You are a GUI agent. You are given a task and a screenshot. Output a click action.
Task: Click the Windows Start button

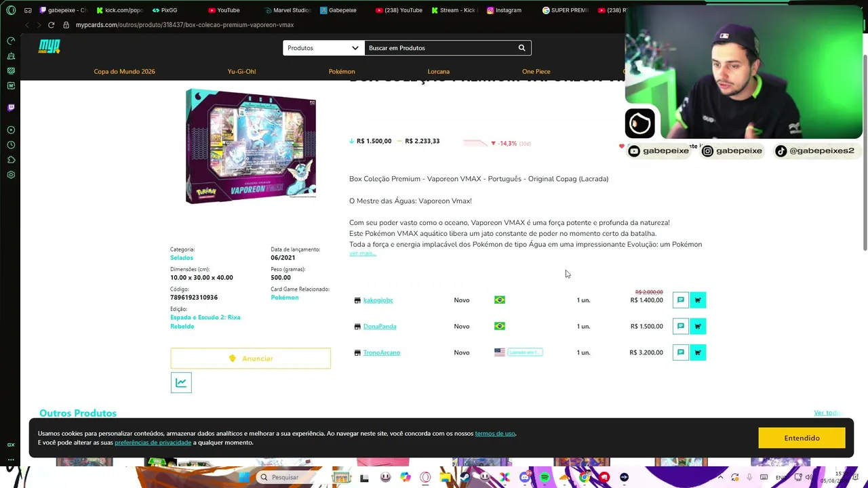tap(244, 477)
